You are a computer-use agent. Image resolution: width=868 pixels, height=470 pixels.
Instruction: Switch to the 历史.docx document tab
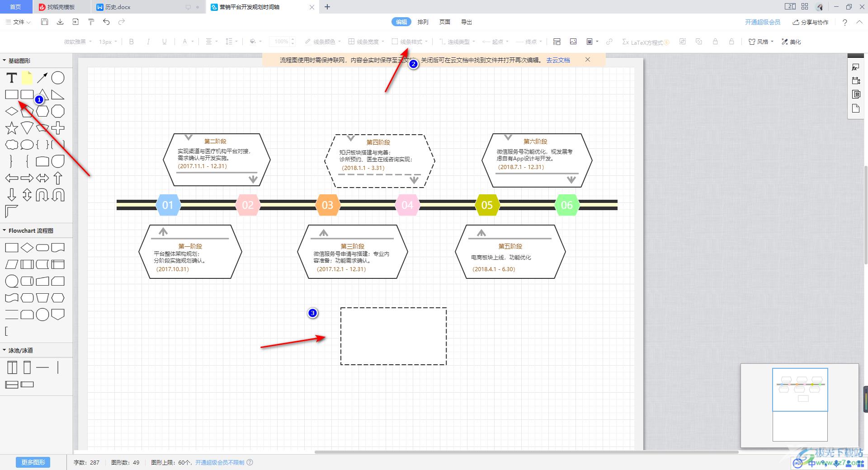pyautogui.click(x=148, y=7)
